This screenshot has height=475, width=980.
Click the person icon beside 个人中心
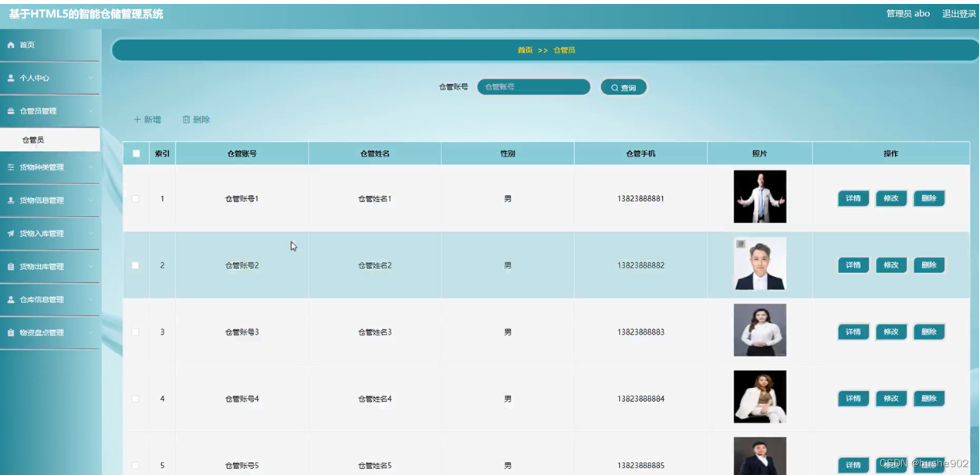click(x=11, y=79)
